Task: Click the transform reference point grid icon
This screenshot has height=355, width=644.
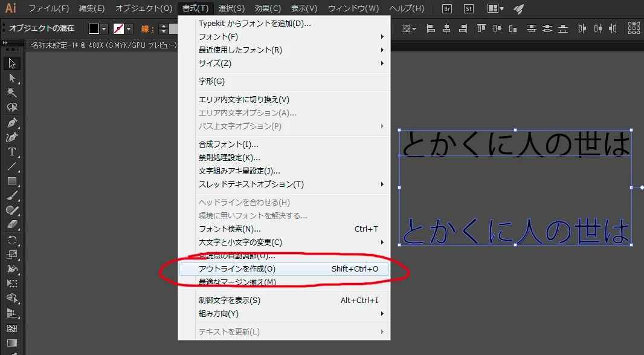Action: (x=634, y=28)
